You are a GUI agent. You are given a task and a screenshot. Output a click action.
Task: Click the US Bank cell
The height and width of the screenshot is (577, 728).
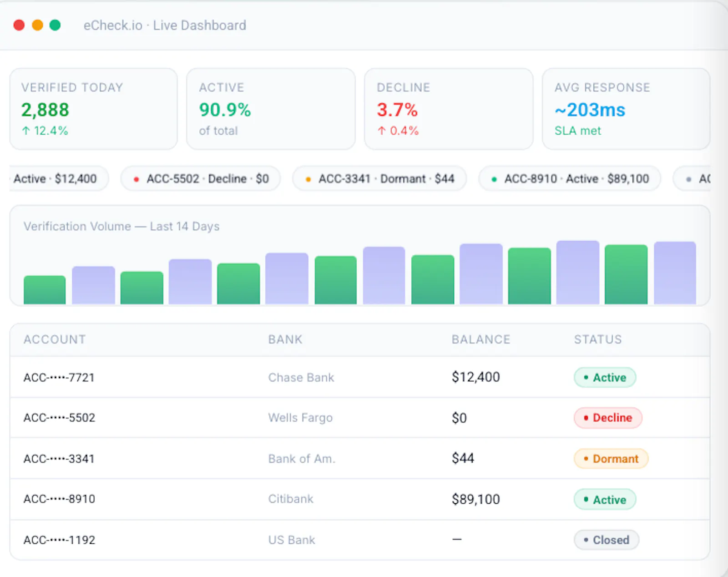292,540
